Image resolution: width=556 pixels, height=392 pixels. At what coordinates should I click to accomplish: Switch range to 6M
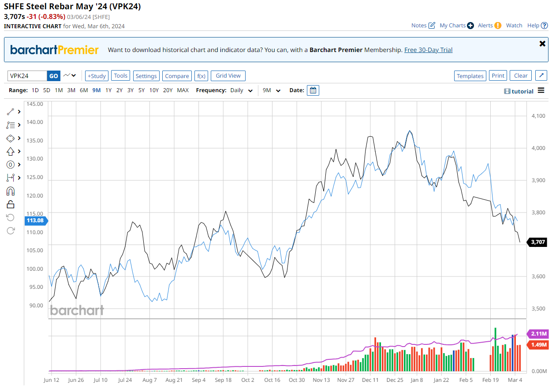click(84, 90)
